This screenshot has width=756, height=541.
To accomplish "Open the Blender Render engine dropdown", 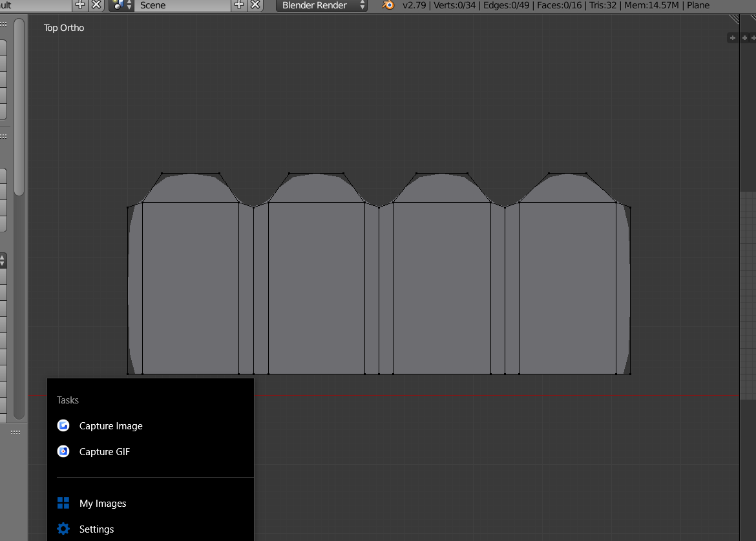I will pyautogui.click(x=321, y=5).
